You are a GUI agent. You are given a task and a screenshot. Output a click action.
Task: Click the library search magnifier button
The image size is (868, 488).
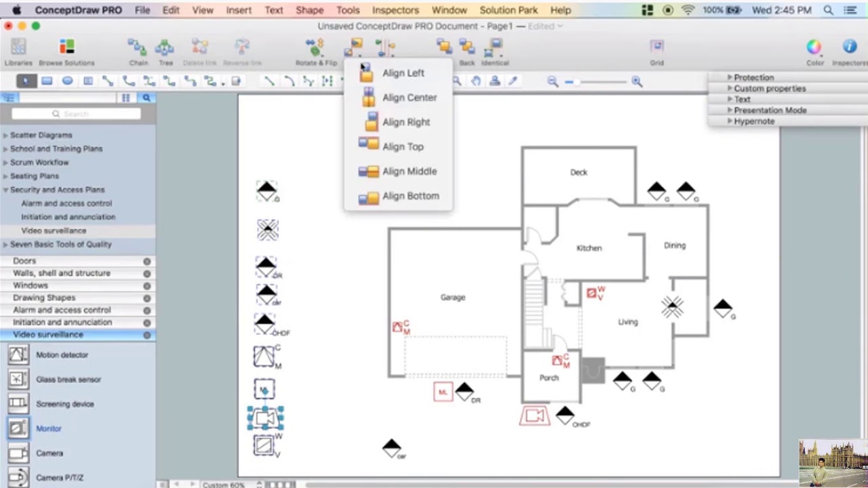[146, 98]
